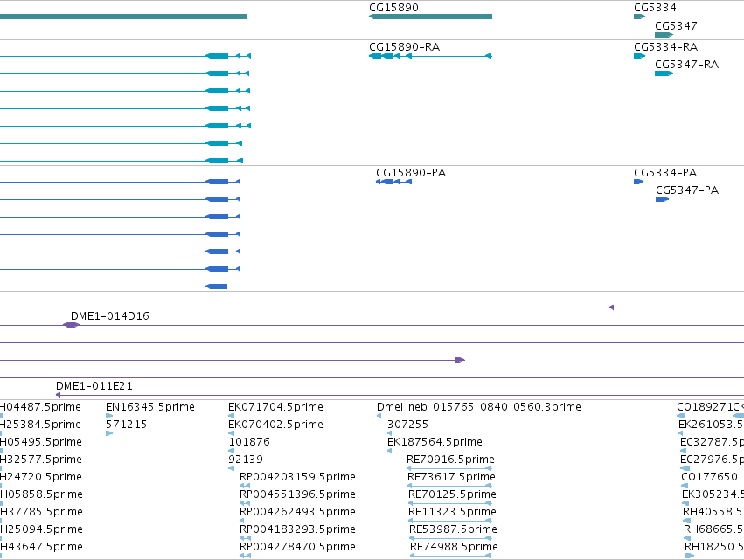This screenshot has width=744, height=560.
Task: Select the CG15890-PA protein feature
Action: pyautogui.click(x=393, y=182)
